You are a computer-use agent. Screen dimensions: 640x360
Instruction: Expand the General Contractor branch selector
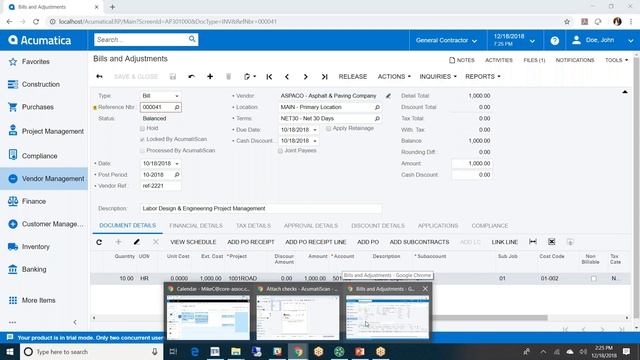coord(447,40)
